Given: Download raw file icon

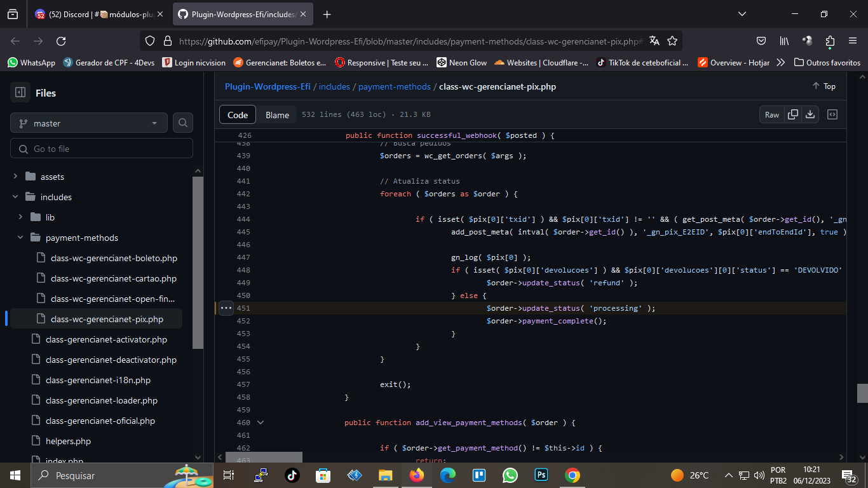Looking at the screenshot, I should 810,115.
